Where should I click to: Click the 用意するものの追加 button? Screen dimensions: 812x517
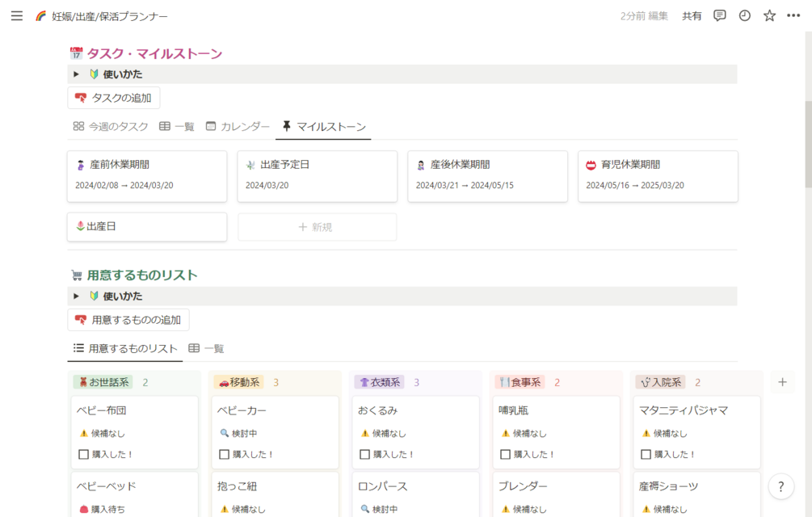click(128, 320)
